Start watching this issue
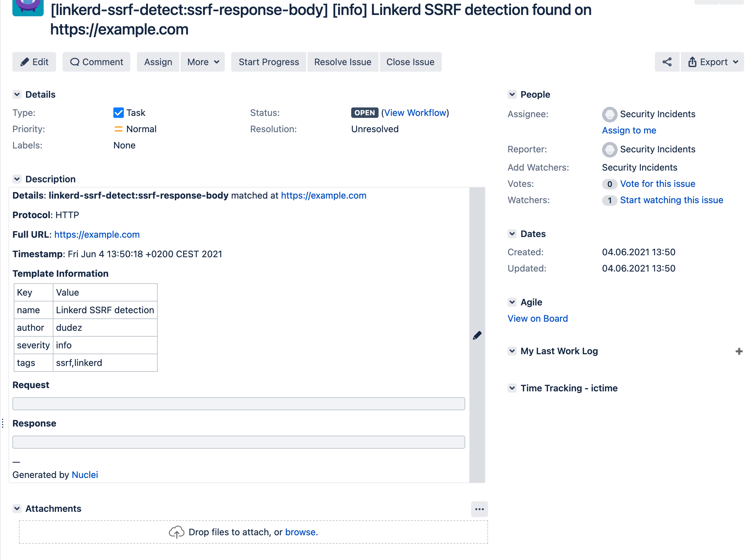Viewport: 748px width, 560px height. tap(671, 200)
